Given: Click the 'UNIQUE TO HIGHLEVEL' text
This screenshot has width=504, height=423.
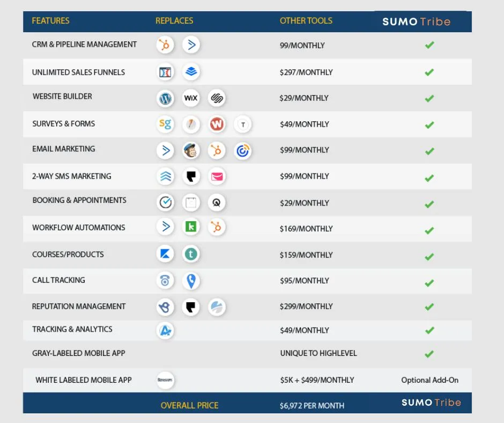Looking at the screenshot, I should [318, 353].
